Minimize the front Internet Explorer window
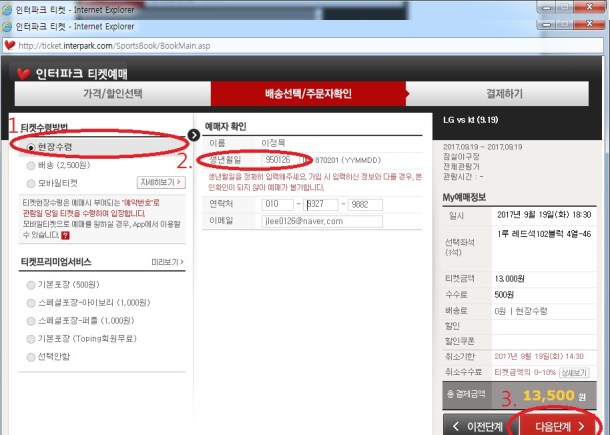 click(x=546, y=25)
